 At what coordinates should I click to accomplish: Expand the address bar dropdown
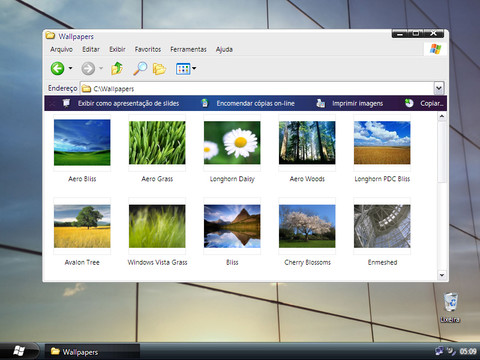(439, 88)
